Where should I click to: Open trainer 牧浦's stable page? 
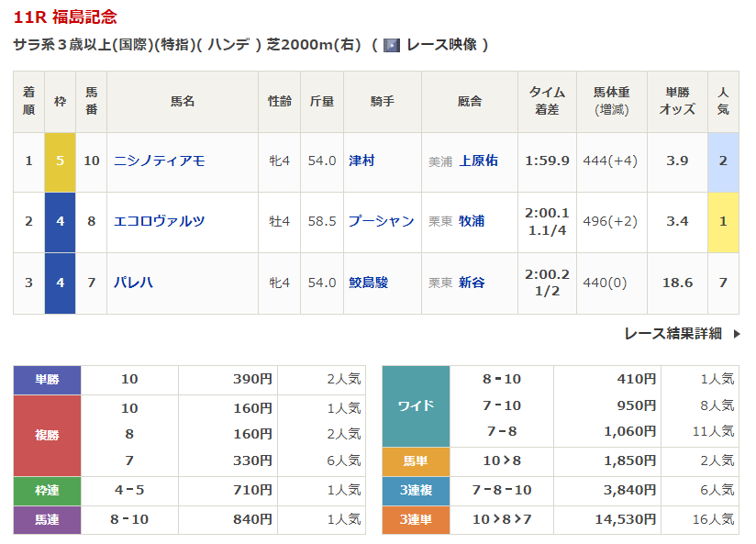pyautogui.click(x=472, y=221)
